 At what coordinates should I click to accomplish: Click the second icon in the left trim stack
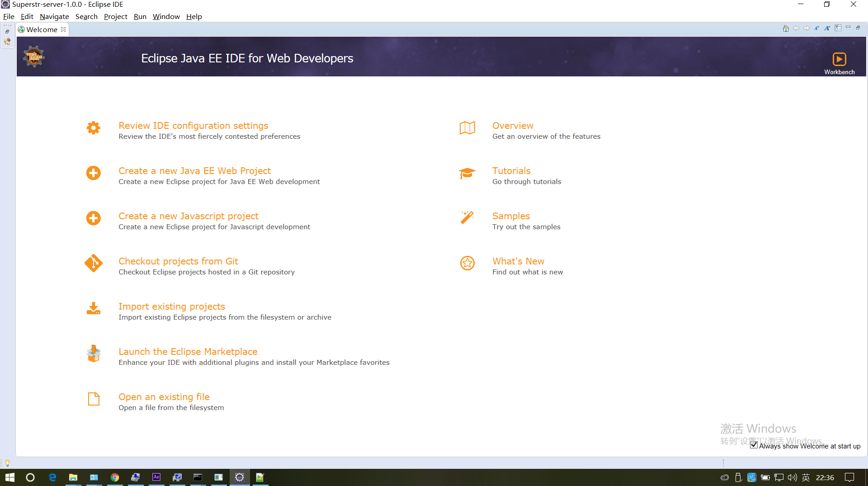pyautogui.click(x=7, y=42)
